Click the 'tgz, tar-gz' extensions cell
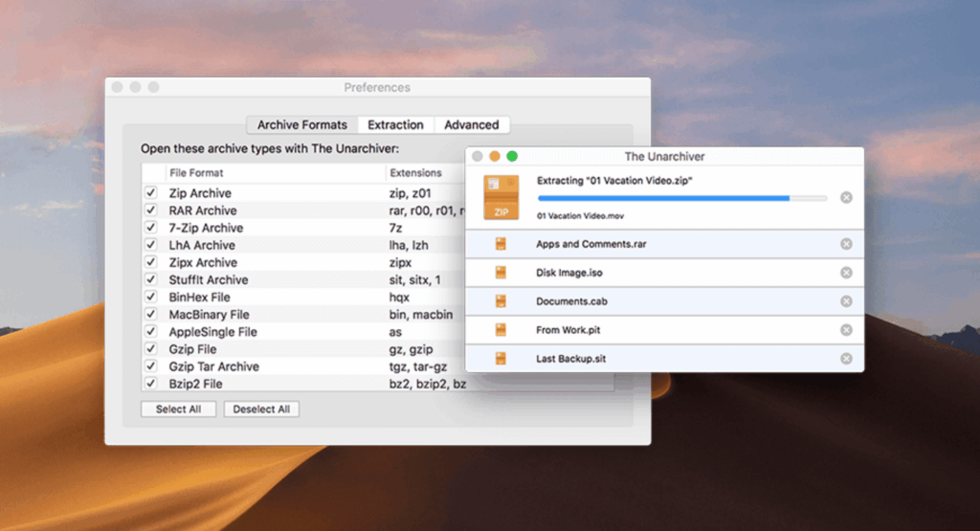The height and width of the screenshot is (531, 980). [x=417, y=366]
